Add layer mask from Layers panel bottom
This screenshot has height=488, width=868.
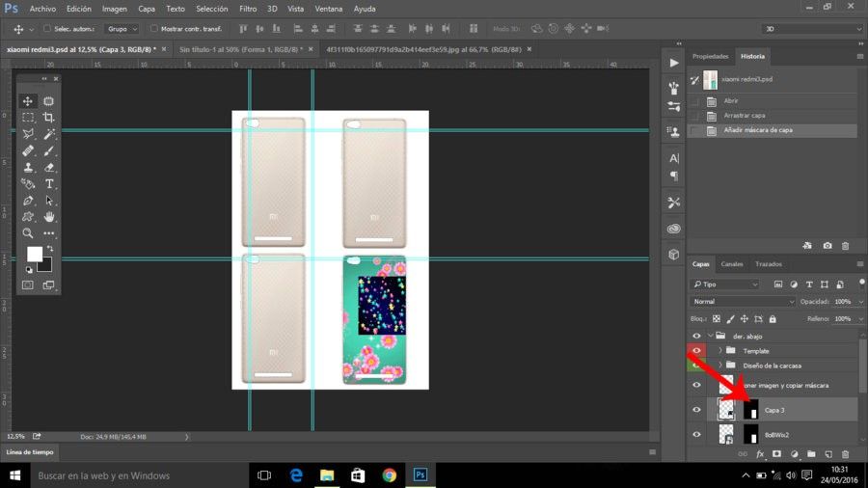776,454
